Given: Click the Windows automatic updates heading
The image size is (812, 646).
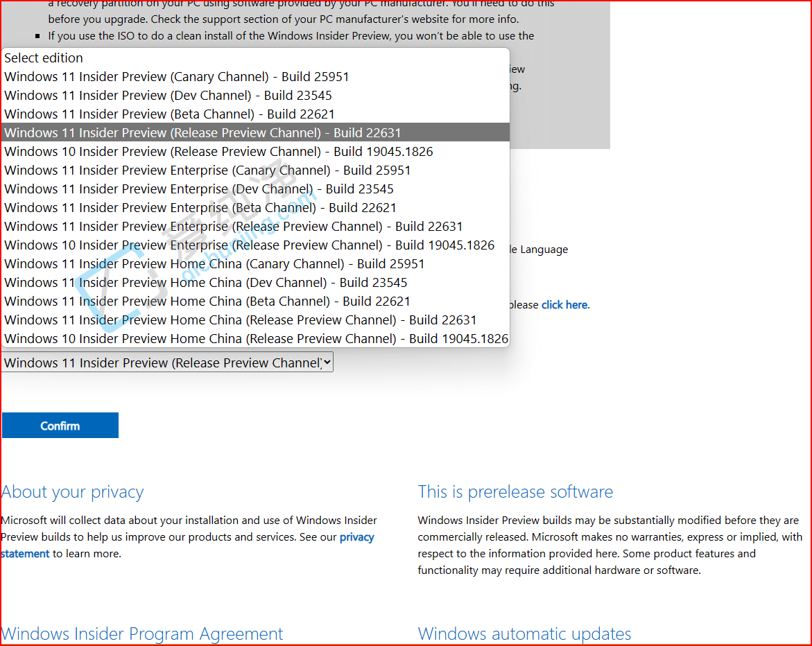Looking at the screenshot, I should click(x=524, y=634).
